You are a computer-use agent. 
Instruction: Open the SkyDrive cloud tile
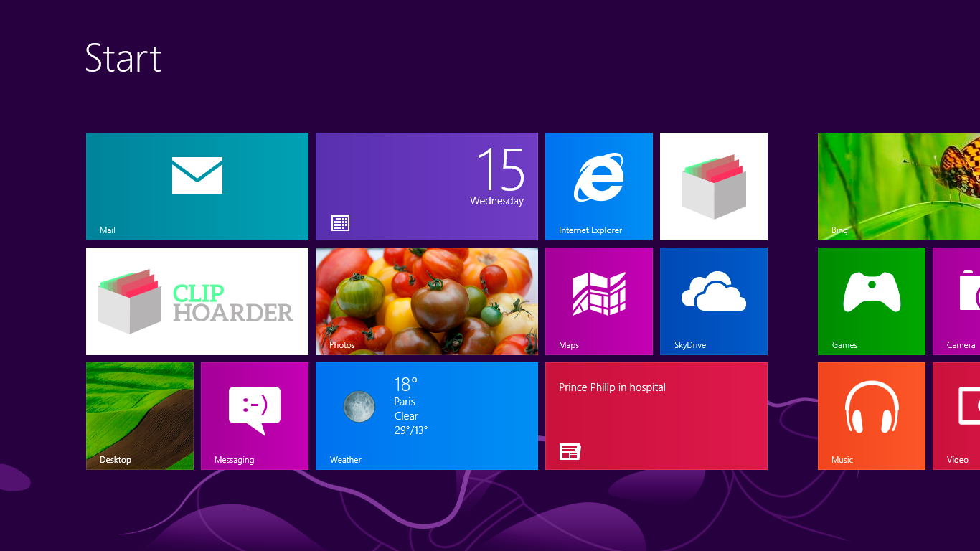[714, 301]
